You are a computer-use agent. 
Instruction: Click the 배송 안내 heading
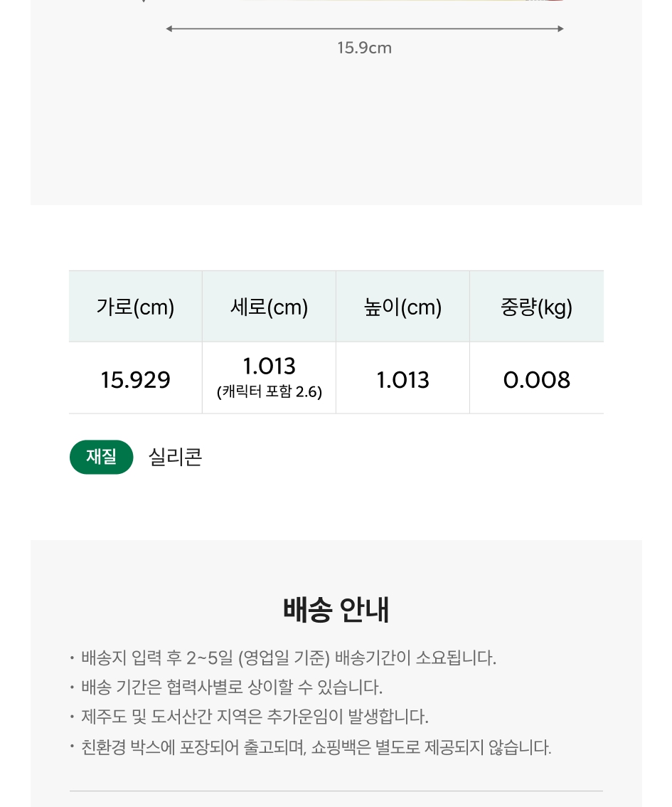click(336, 610)
